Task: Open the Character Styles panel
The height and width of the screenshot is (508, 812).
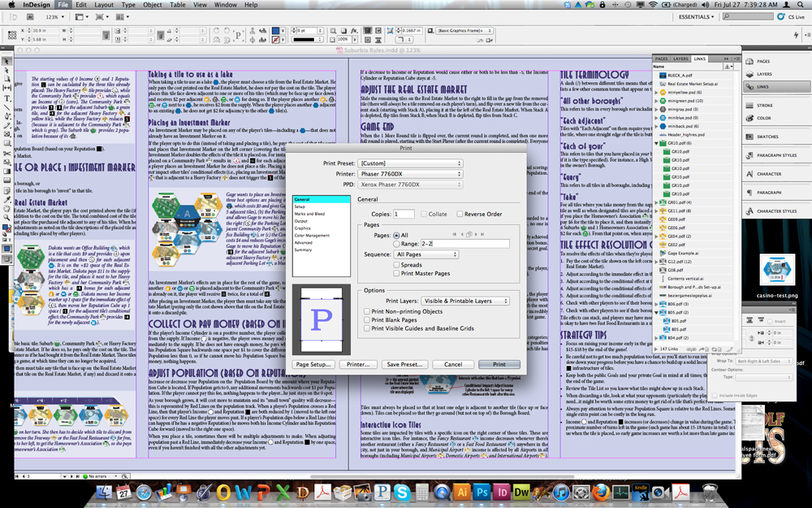Action: pyautogui.click(x=775, y=211)
